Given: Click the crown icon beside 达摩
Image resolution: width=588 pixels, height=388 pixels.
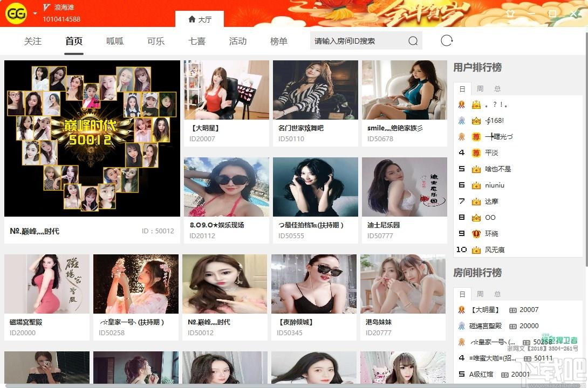Looking at the screenshot, I should point(476,202).
